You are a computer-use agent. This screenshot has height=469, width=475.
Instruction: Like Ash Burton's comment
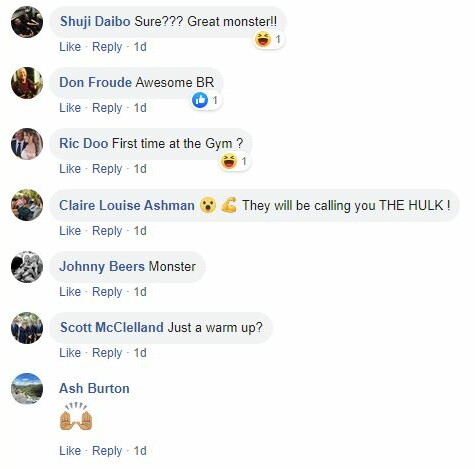pyautogui.click(x=70, y=451)
